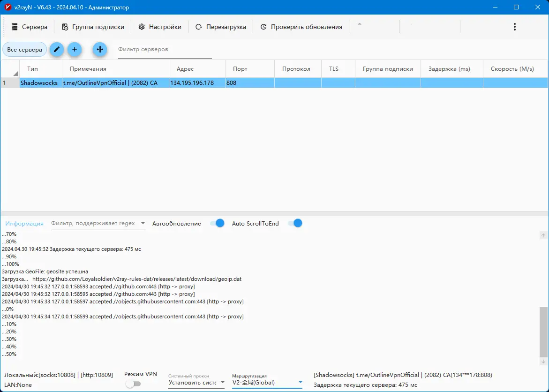Expand the log filter dropdown arrow
This screenshot has height=392, width=549.
(x=143, y=224)
